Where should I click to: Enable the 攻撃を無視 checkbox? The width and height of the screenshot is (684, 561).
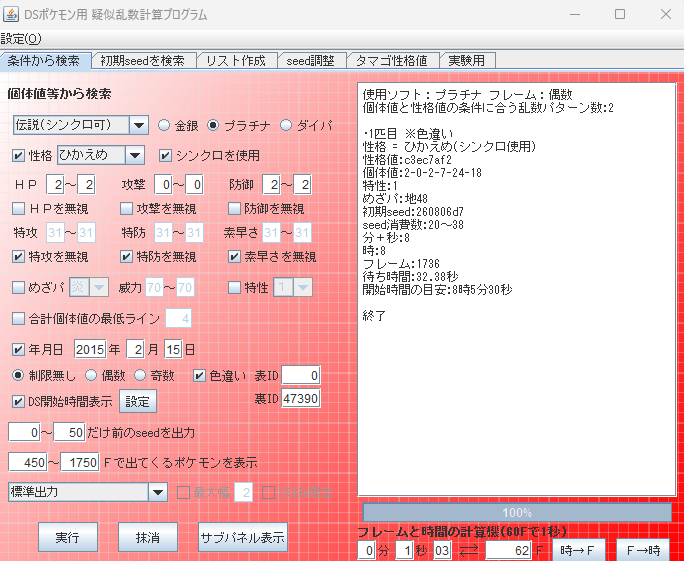click(x=127, y=209)
